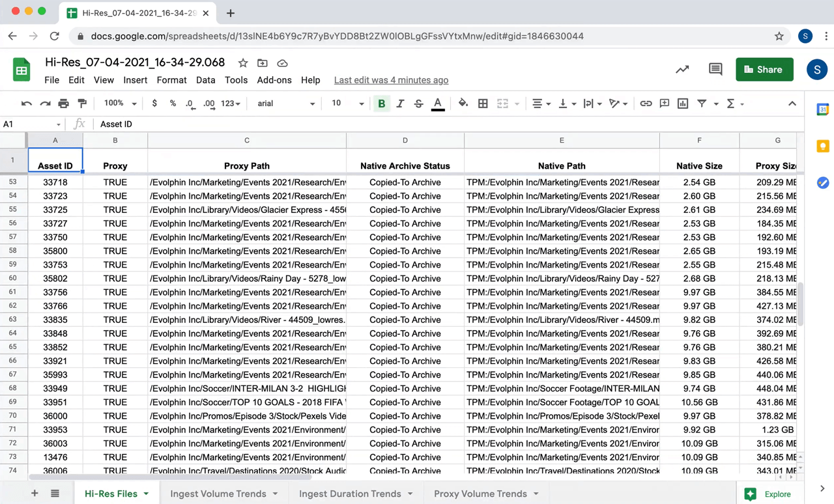Click the Create a filter icon

[702, 104]
